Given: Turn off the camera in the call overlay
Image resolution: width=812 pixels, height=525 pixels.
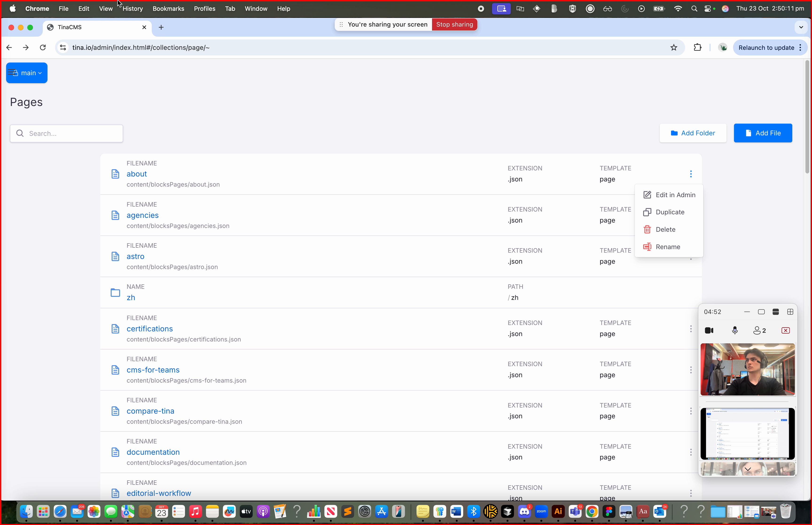Looking at the screenshot, I should [709, 330].
